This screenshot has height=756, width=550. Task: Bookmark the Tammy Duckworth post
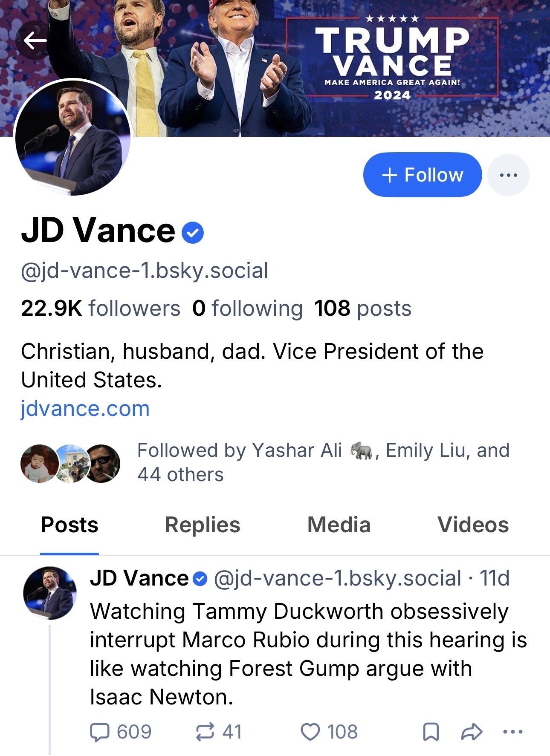[431, 732]
